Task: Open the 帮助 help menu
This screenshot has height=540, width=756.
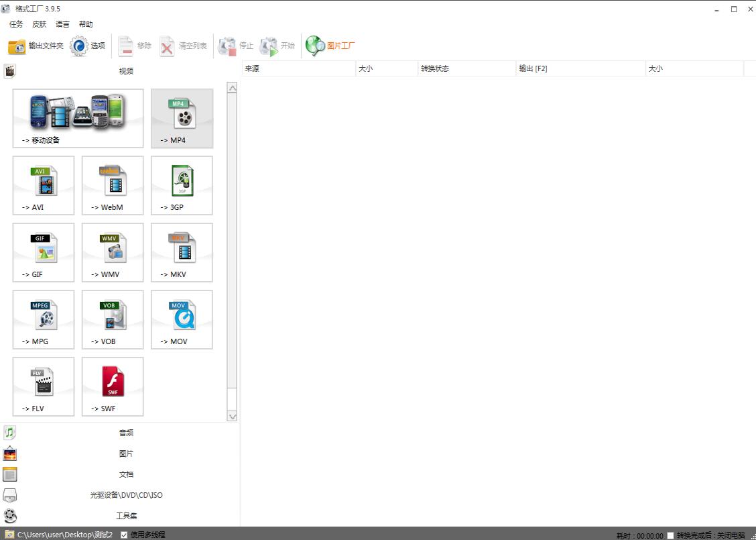Action: click(x=86, y=24)
